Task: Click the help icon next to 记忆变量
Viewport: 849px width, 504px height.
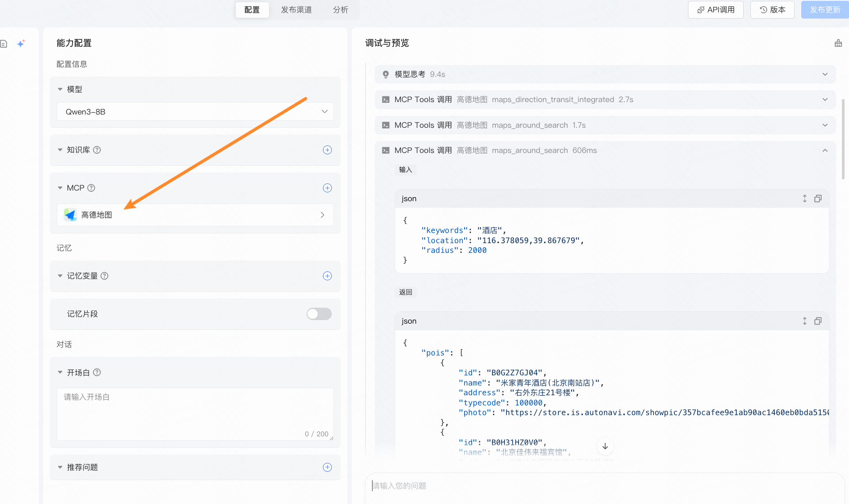Action: click(104, 276)
